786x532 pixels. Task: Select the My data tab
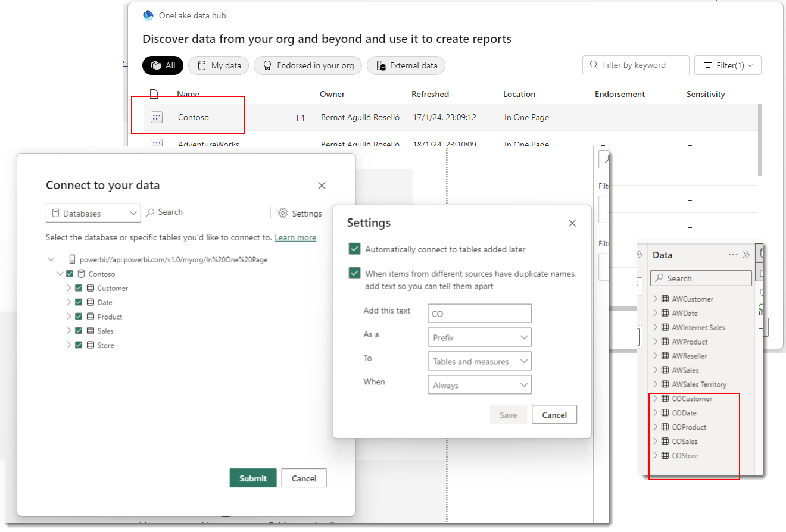pyautogui.click(x=218, y=65)
